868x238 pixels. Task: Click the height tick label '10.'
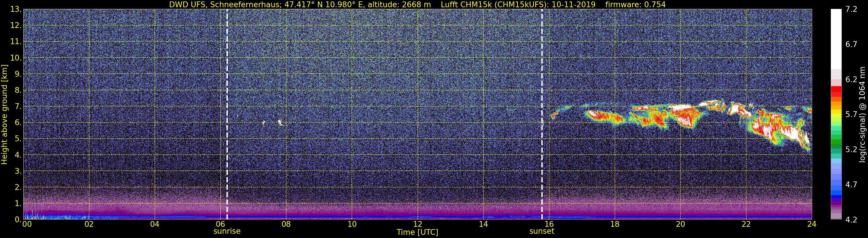pos(16,58)
